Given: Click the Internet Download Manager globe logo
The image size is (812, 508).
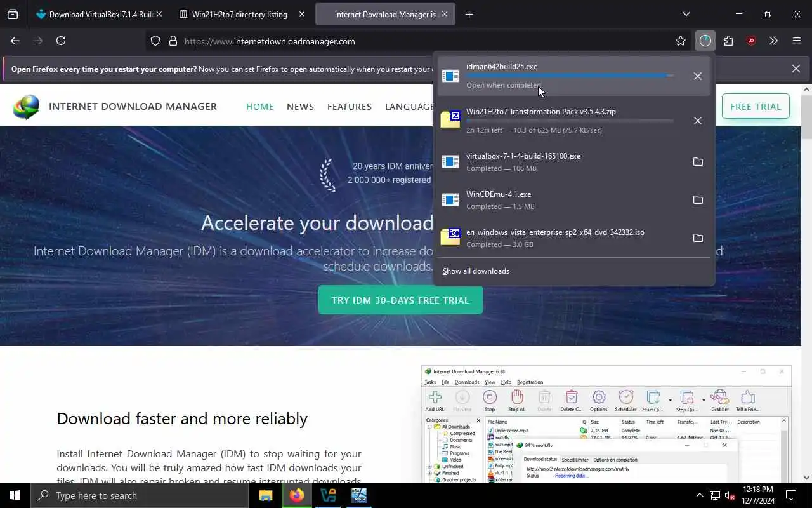Looking at the screenshot, I should coord(26,107).
